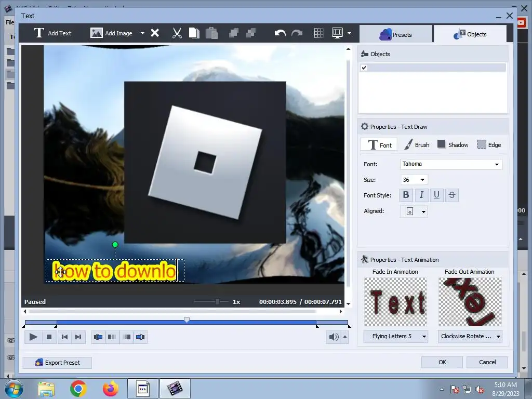Click the playback speed slider handle
This screenshot has width=532, height=399.
(x=217, y=302)
